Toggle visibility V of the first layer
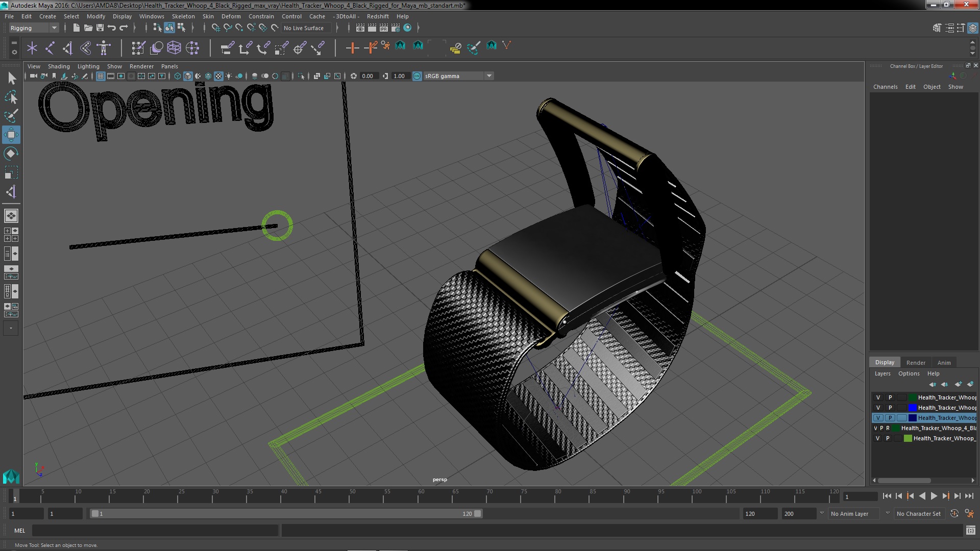Image resolution: width=980 pixels, height=551 pixels. click(x=878, y=397)
